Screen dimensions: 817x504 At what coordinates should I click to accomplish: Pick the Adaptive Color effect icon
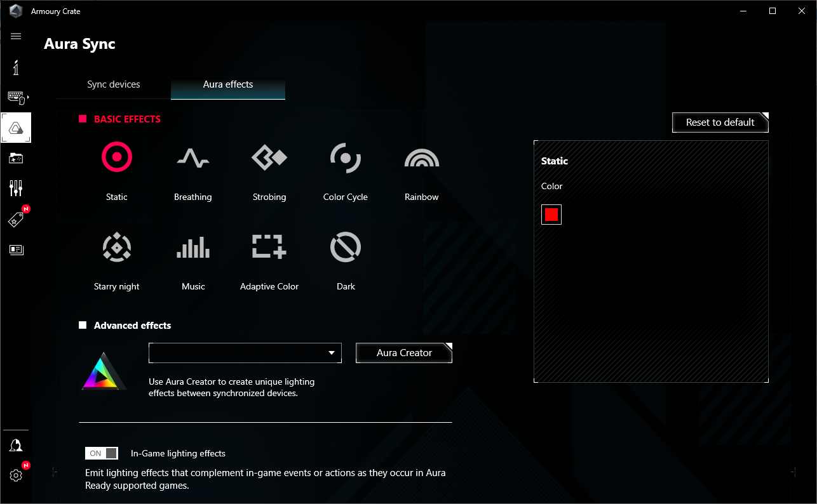click(269, 247)
